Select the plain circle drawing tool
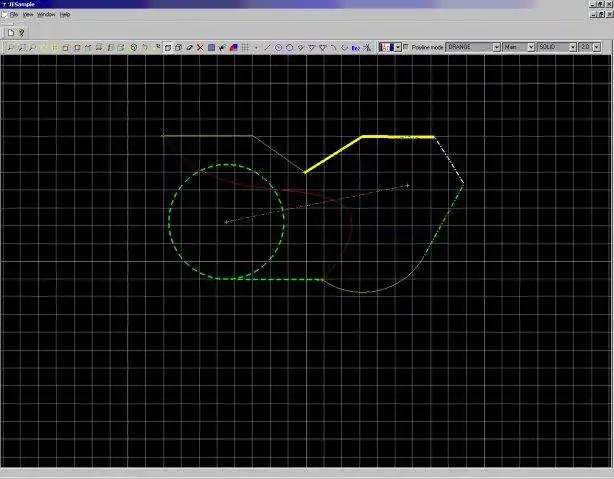 pyautogui.click(x=289, y=48)
